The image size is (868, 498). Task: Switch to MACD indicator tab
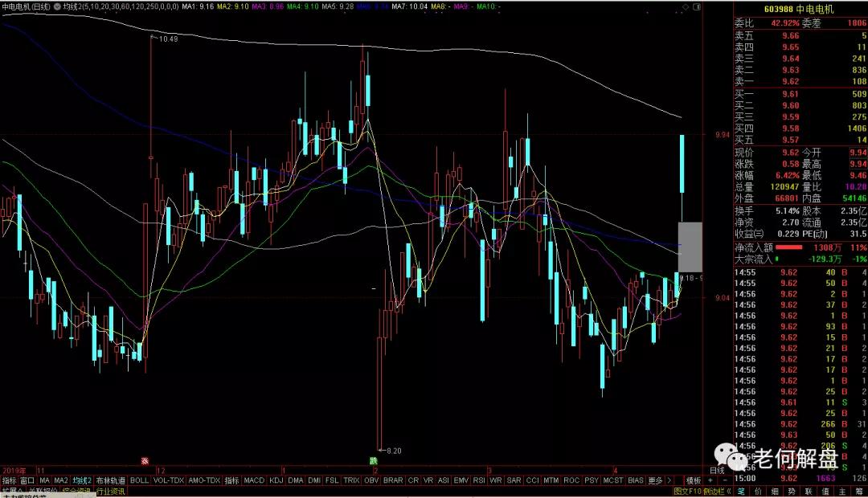pyautogui.click(x=254, y=480)
